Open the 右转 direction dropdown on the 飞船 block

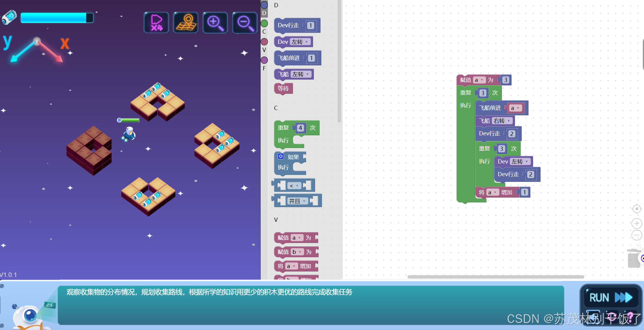(502, 121)
